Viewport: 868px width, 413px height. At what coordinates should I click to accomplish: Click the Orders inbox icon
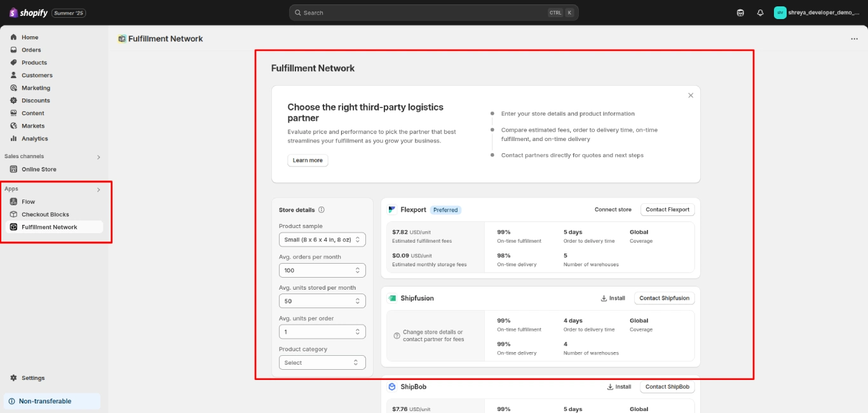pos(13,50)
